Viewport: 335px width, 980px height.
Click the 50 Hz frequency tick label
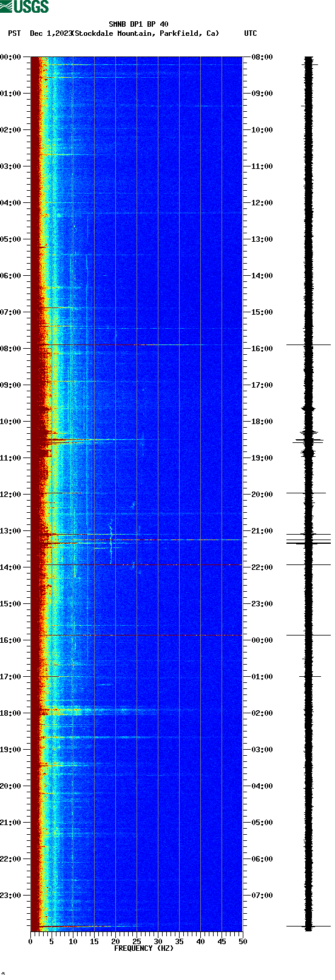click(243, 942)
